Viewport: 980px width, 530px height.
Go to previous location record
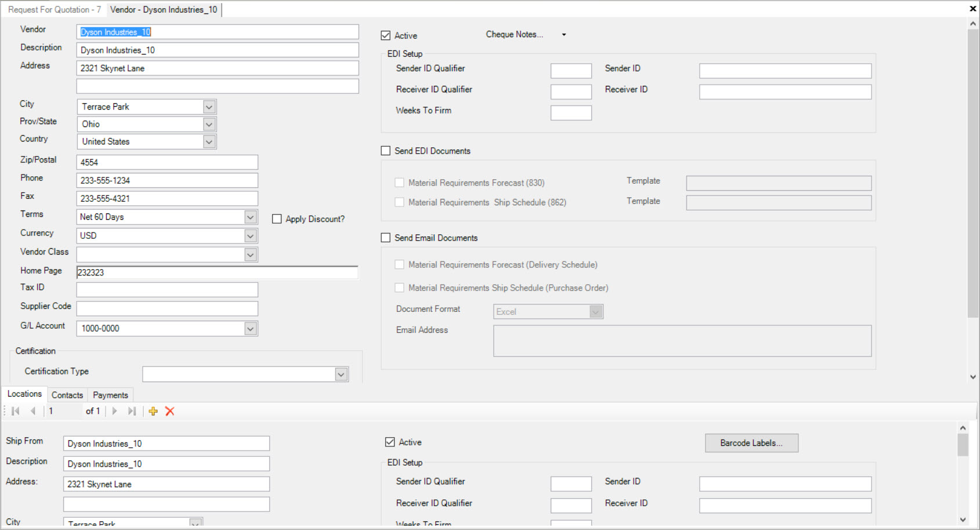tap(33, 411)
